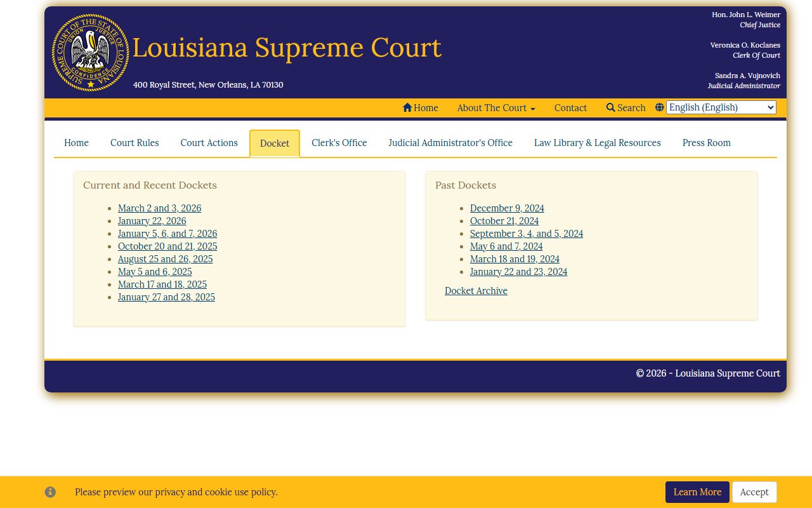The image size is (812, 508).
Task: Click the Learn More cookie policy button
Action: coord(697,492)
